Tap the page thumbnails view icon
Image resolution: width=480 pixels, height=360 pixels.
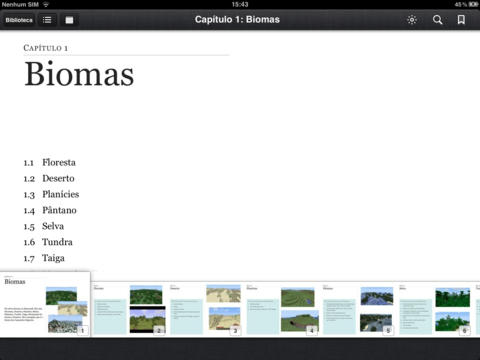point(69,20)
